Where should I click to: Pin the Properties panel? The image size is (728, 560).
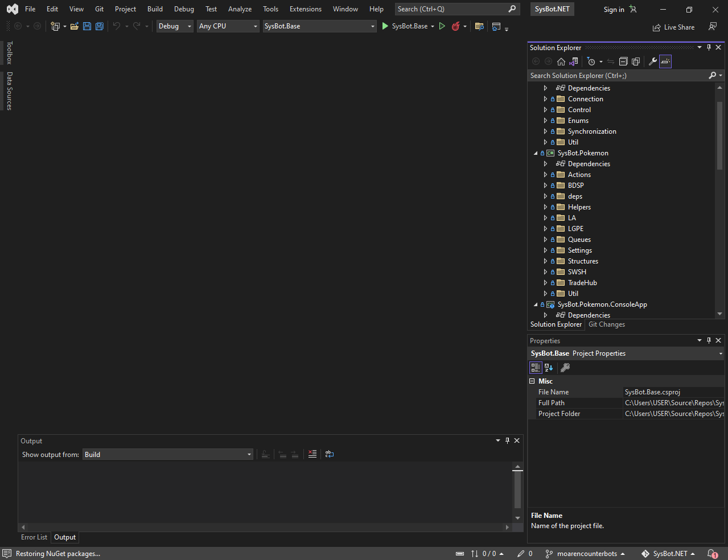tap(709, 340)
